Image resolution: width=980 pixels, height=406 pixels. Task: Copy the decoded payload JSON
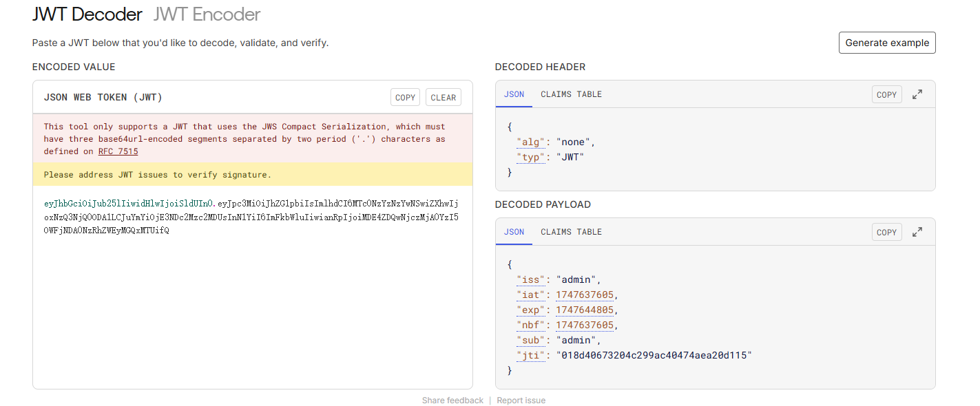(x=886, y=233)
